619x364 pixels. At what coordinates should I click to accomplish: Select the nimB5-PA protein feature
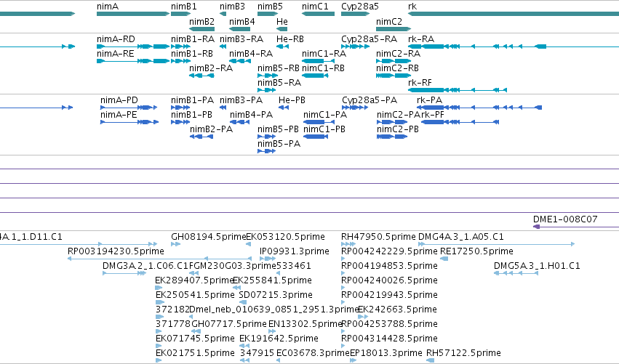(x=266, y=151)
